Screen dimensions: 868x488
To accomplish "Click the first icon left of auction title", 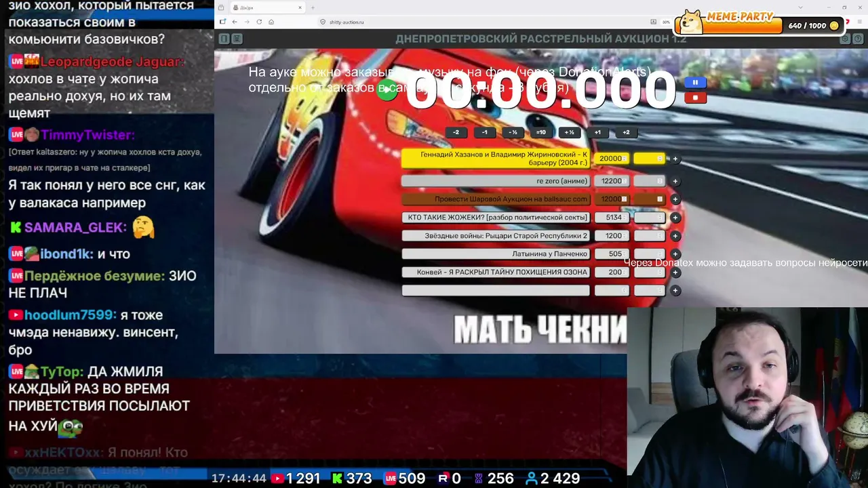I will [x=224, y=39].
